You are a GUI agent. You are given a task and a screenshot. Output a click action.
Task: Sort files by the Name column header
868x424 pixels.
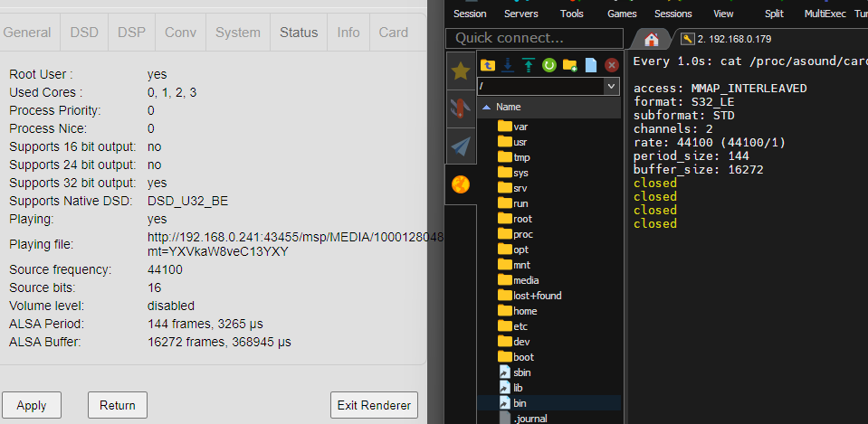click(508, 107)
